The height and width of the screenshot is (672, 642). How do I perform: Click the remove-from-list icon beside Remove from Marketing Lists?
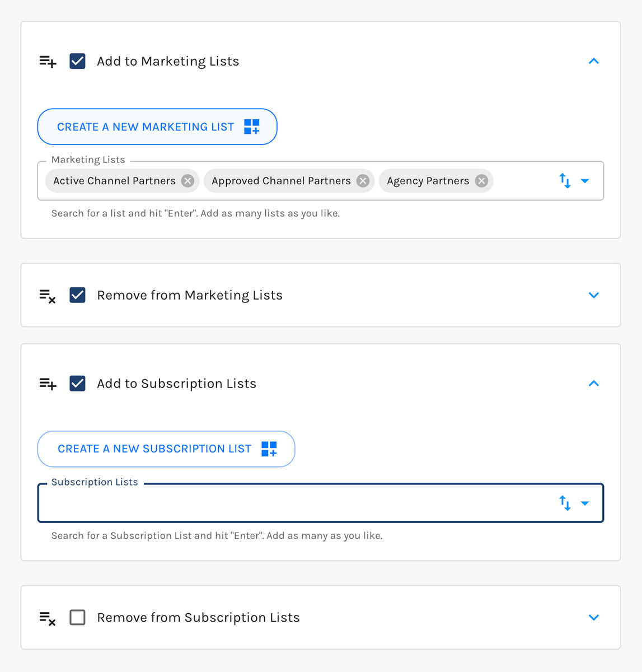(48, 295)
